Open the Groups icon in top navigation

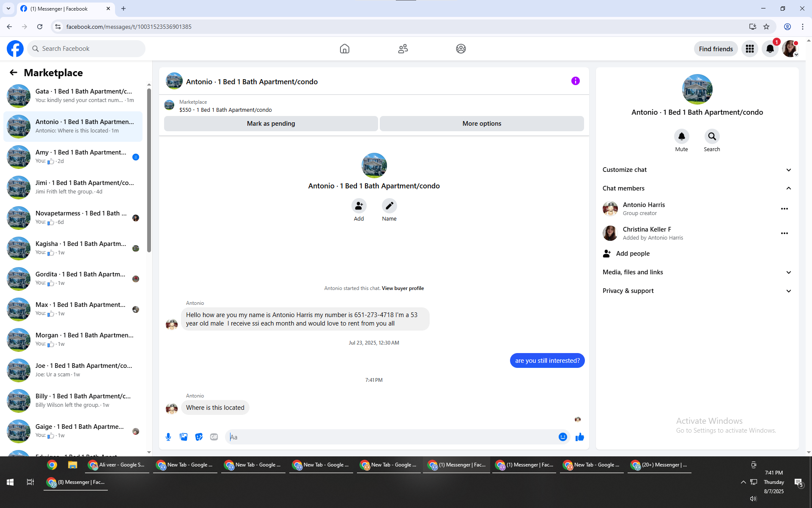pos(461,49)
